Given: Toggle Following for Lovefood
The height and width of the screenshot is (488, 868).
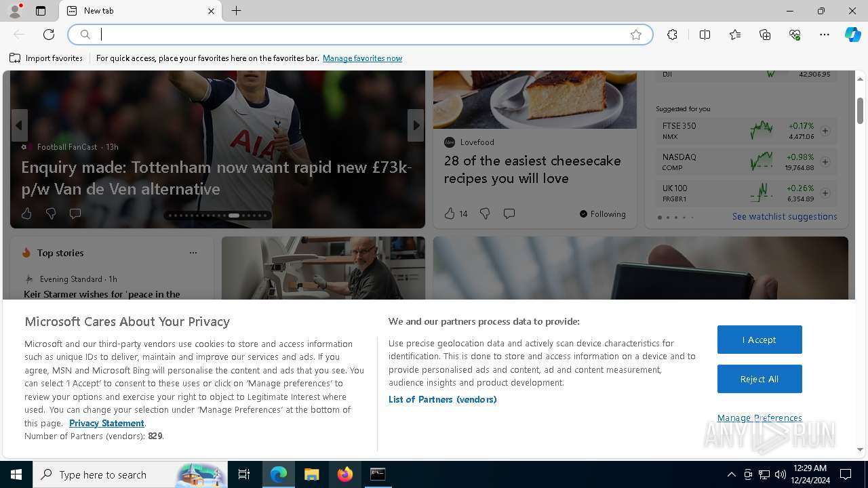Looking at the screenshot, I should (x=602, y=214).
